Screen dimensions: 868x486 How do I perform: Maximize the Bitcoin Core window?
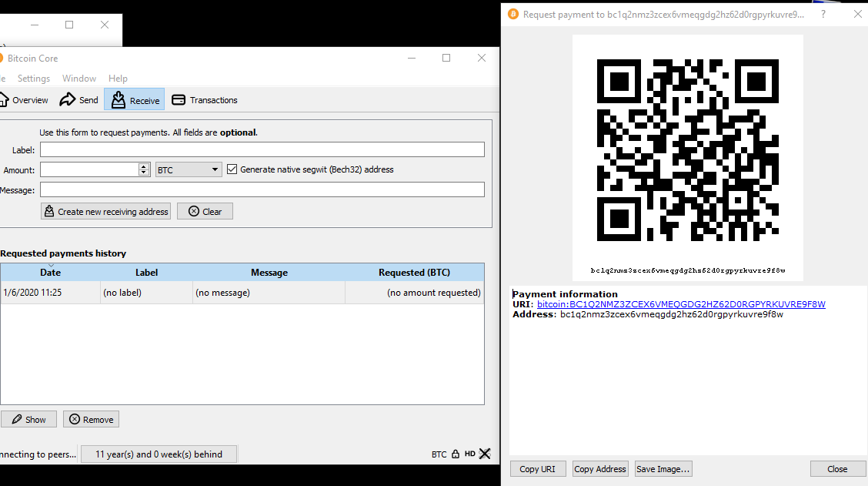[446, 58]
